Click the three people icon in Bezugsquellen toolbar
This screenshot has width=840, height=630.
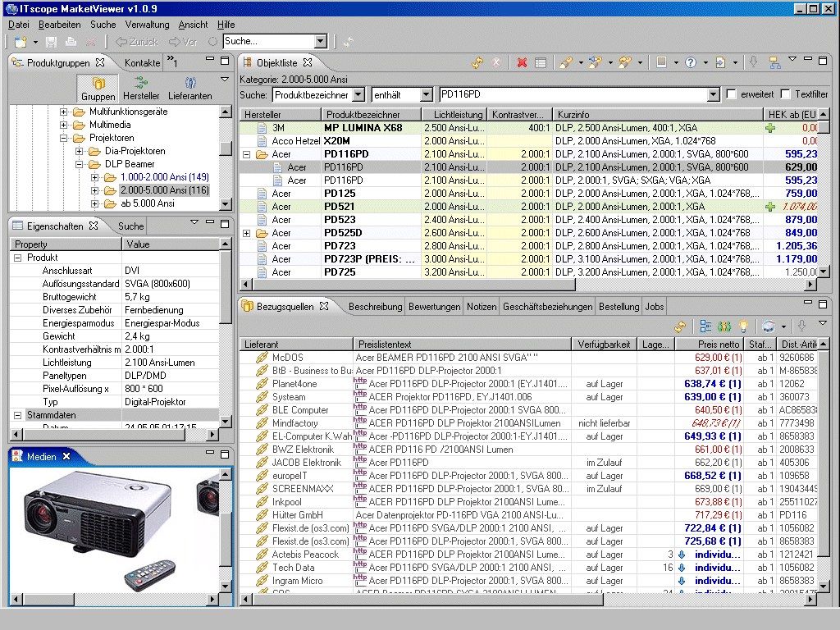[x=724, y=326]
